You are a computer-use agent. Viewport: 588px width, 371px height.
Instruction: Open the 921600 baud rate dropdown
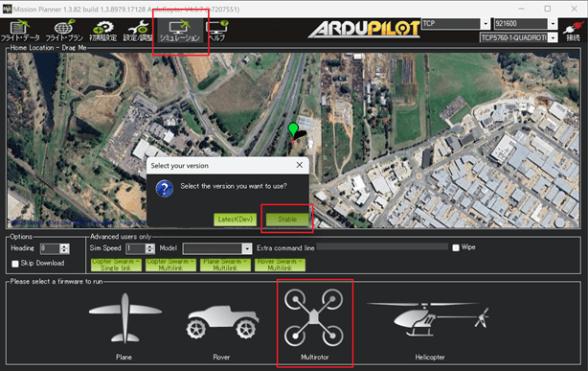(x=553, y=24)
